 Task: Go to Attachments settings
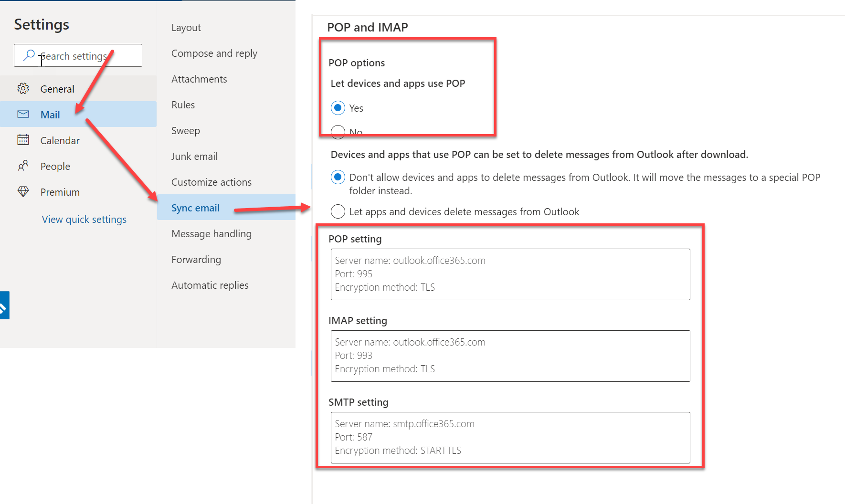click(226, 79)
